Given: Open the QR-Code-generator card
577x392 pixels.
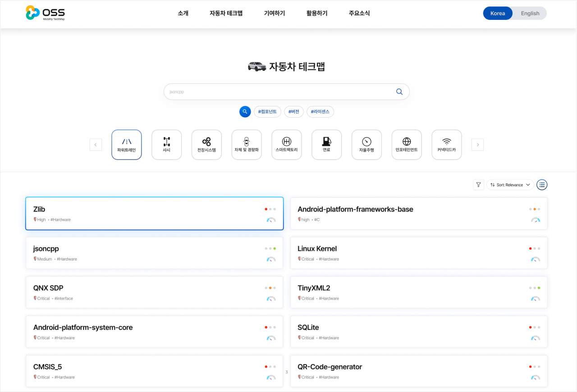Looking at the screenshot, I should [419, 371].
